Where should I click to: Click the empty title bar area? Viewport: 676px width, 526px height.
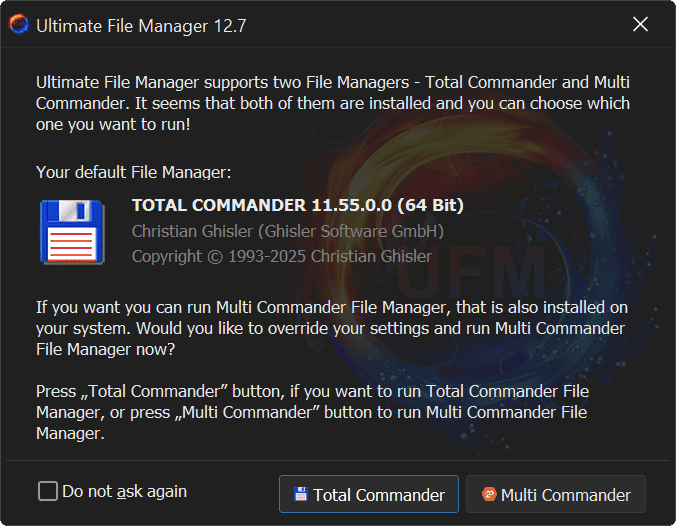coord(430,25)
